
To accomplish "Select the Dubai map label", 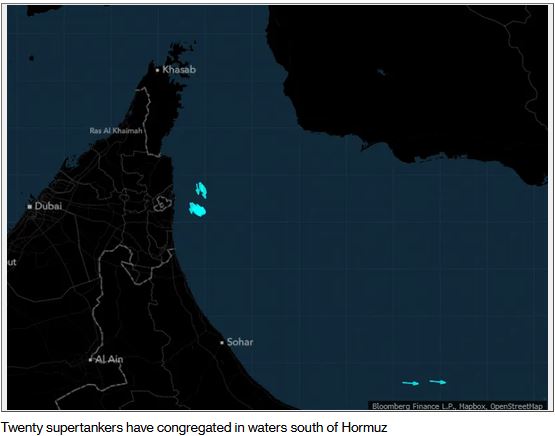I will (48, 206).
